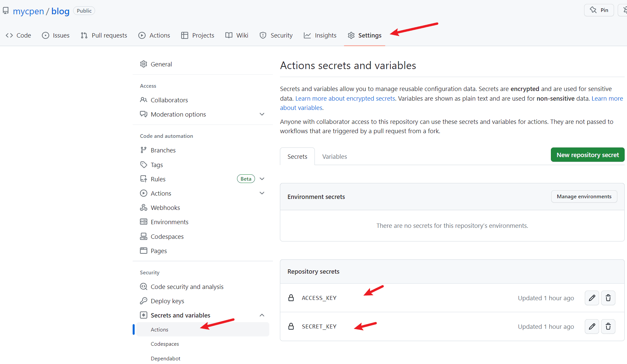The image size is (627, 364).
Task: Click the asterisk icon for Secrets and variables
Action: [x=144, y=315]
